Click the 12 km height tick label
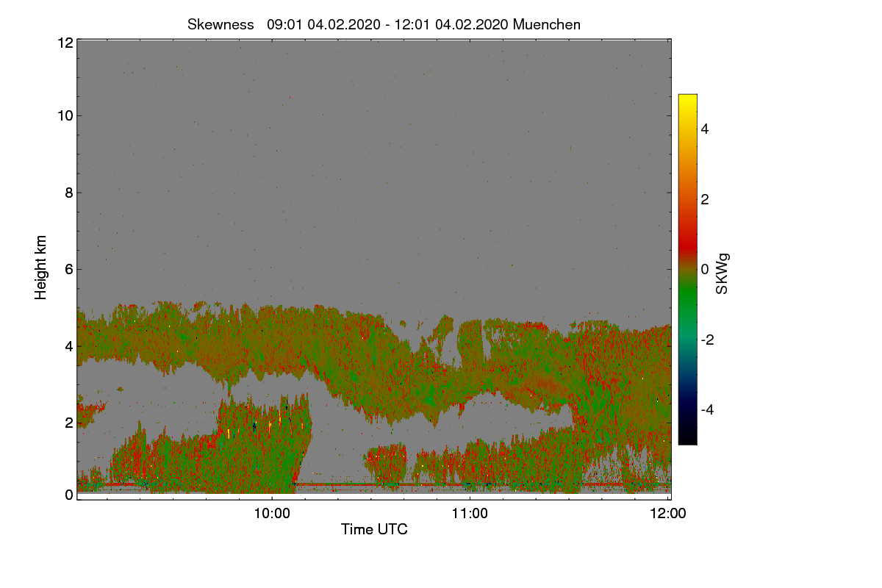 [64, 43]
